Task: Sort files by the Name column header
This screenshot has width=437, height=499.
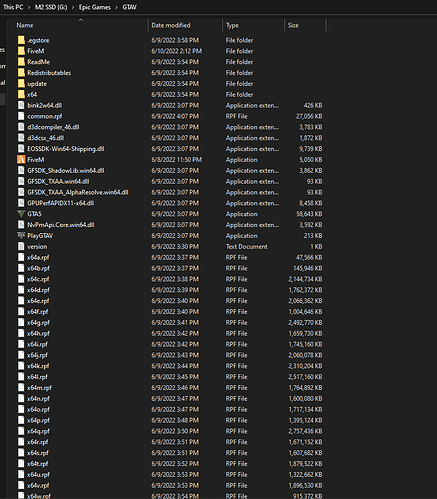Action: point(25,25)
